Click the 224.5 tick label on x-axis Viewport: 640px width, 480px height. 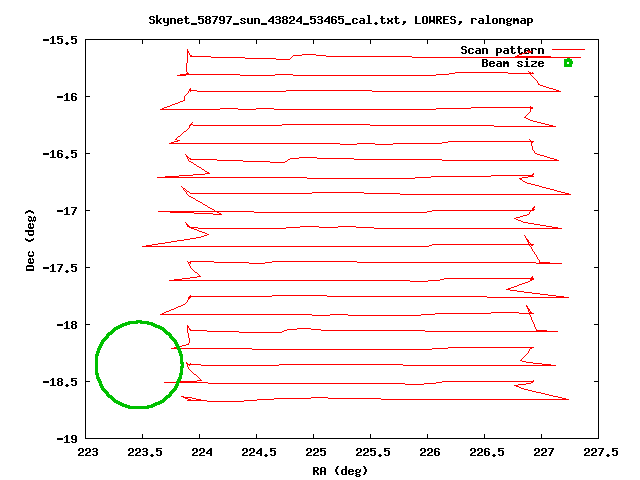(x=258, y=452)
